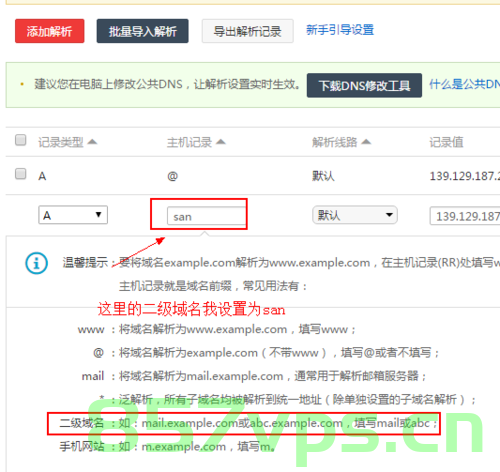Screen dimensions: 500x472
Task: Click the www usage hint line
Action: 217,329
